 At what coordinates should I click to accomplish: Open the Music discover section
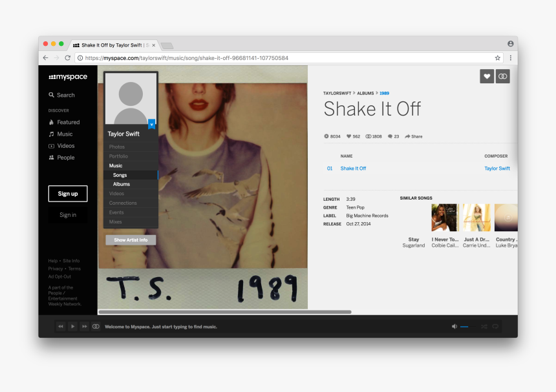tap(61, 134)
